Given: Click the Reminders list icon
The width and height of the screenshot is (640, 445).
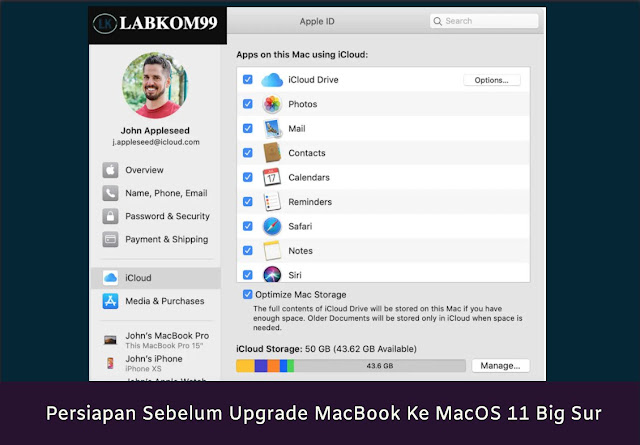Looking at the screenshot, I should [272, 202].
